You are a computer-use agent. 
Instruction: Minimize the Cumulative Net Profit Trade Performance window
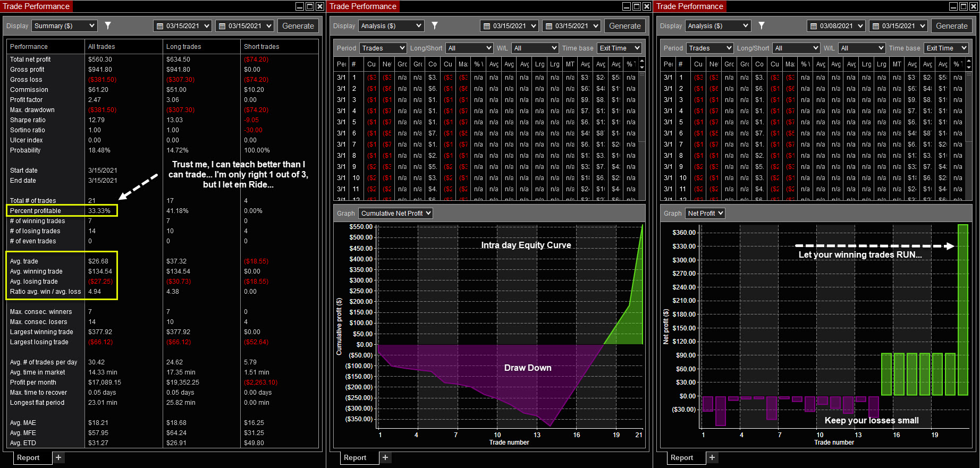coord(627,6)
